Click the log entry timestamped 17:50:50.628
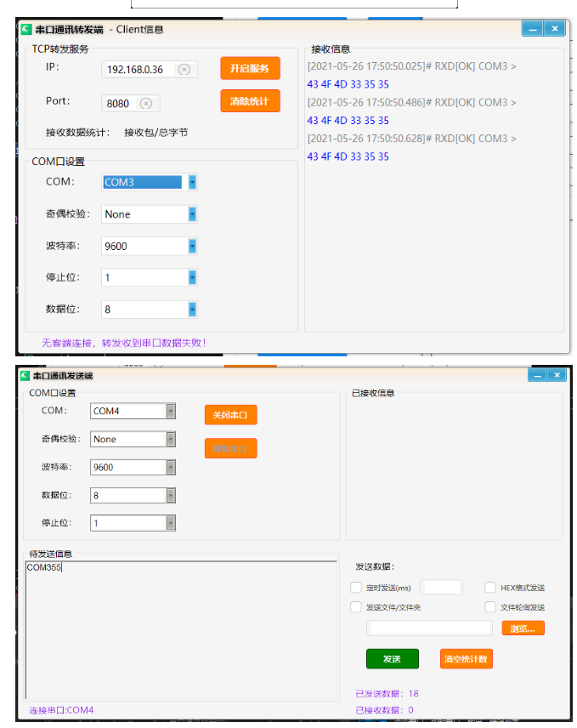Image resolution: width=577 pixels, height=728 pixels. [x=411, y=139]
